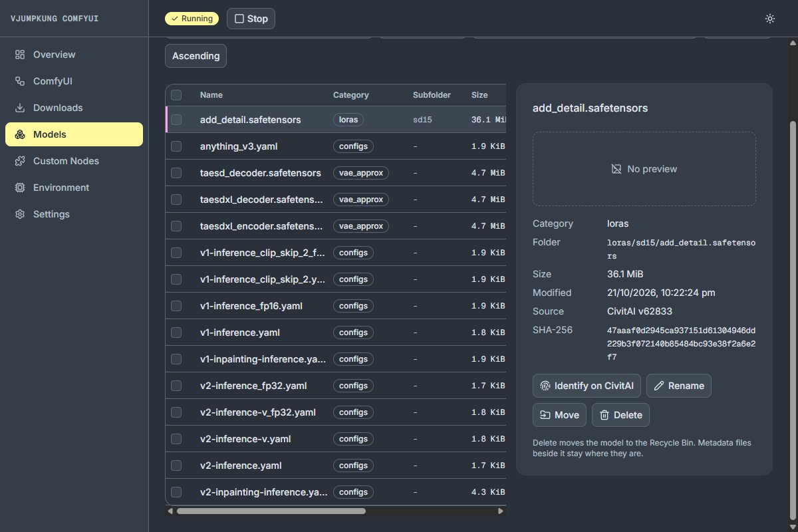Click the Running status badge
Image resolution: width=798 pixels, height=532 pixels.
click(192, 19)
